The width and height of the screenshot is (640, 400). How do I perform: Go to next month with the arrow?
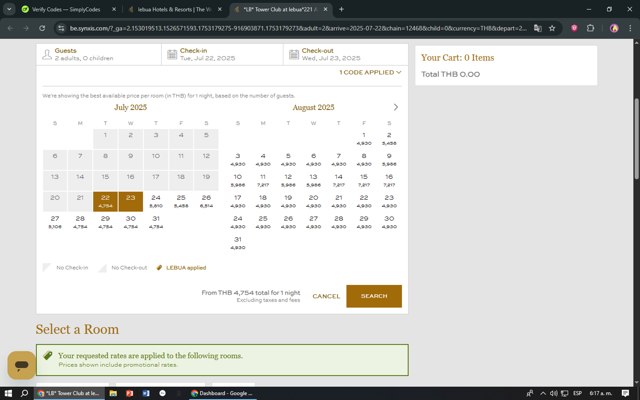pyautogui.click(x=396, y=107)
